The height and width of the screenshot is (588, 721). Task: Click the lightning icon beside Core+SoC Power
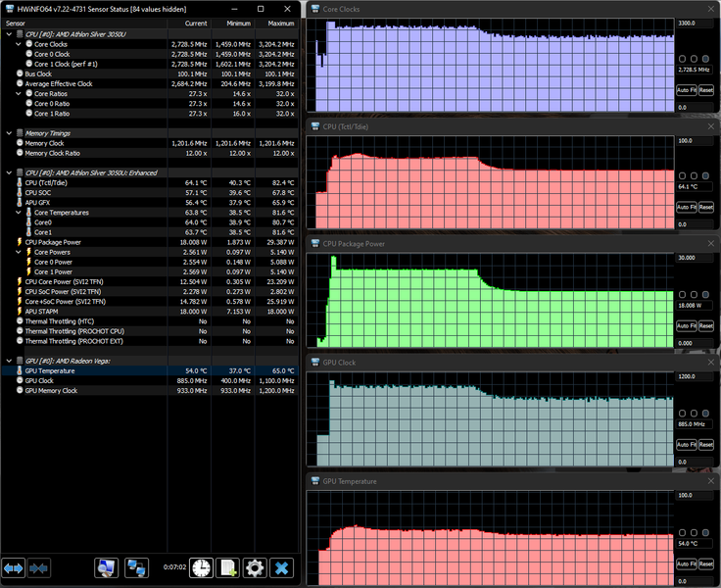[x=20, y=302]
